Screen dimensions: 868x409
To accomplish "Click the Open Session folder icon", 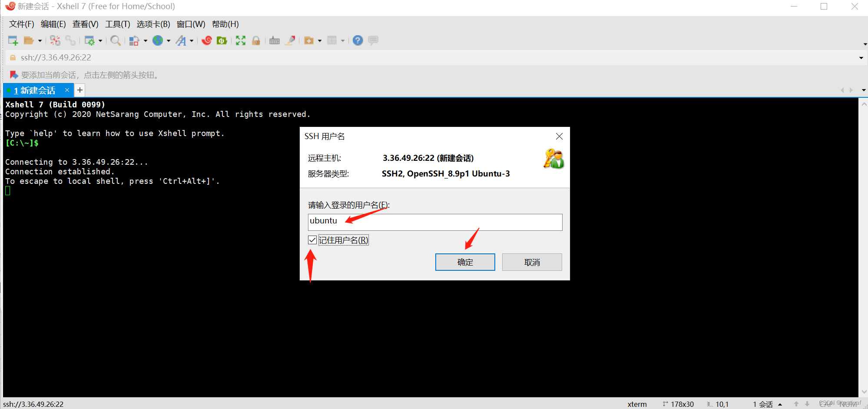I will (x=29, y=40).
